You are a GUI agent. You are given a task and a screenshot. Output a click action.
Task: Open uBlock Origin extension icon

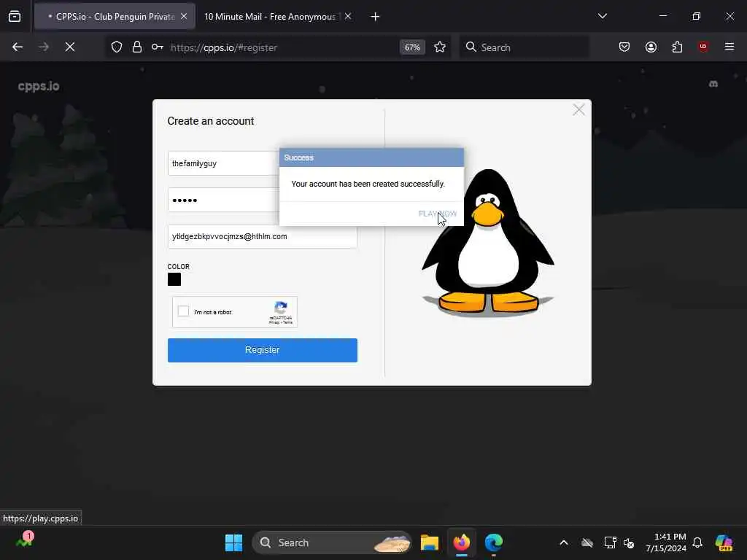(703, 47)
